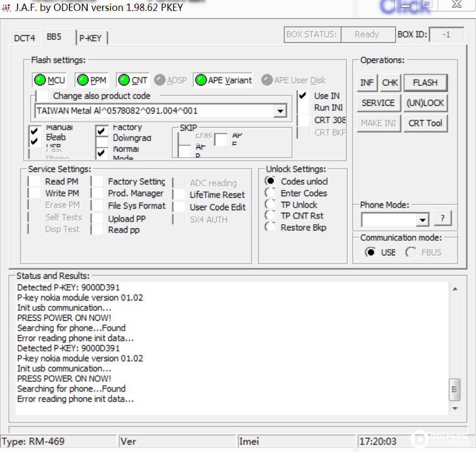Open the CRT Tool
Screen dimensions: 476x452
click(425, 124)
